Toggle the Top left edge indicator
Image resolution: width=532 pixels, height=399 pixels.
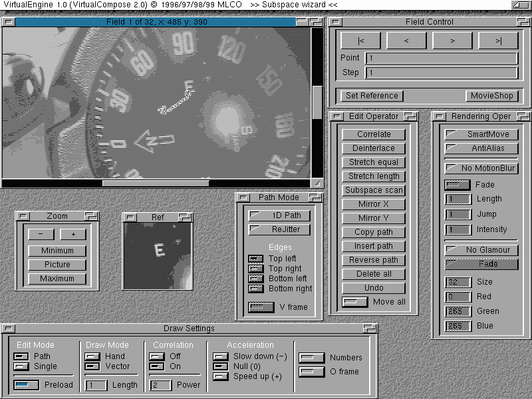pos(256,259)
